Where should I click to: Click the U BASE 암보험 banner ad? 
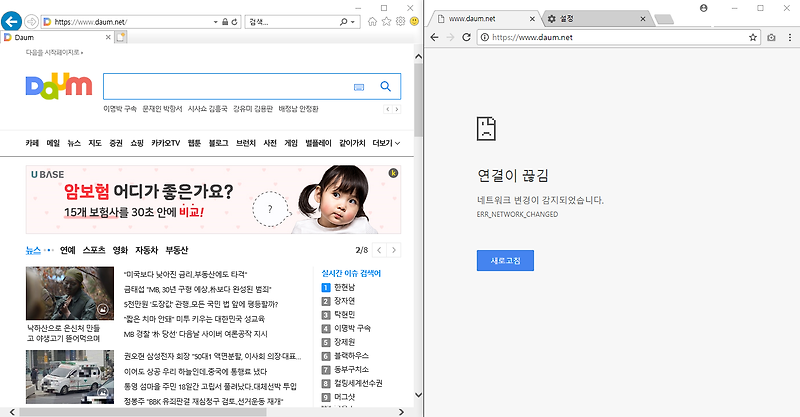[213, 199]
